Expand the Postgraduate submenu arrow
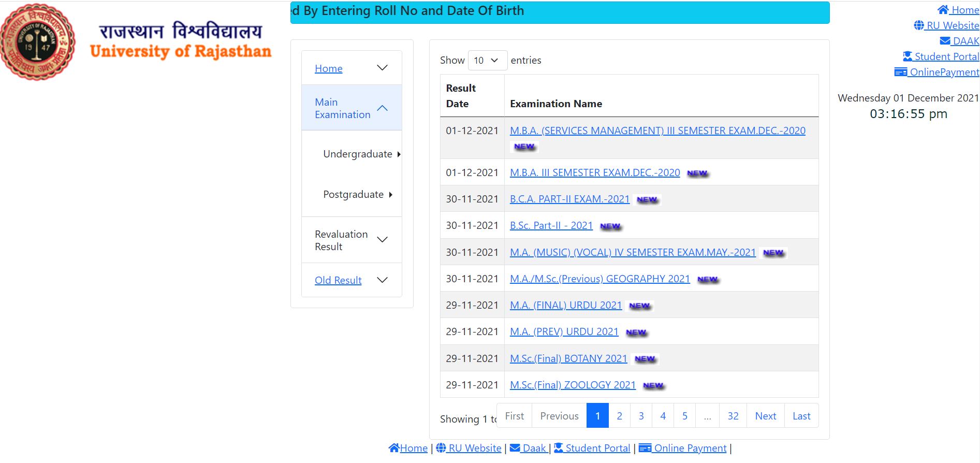This screenshot has width=980, height=463. tap(390, 195)
